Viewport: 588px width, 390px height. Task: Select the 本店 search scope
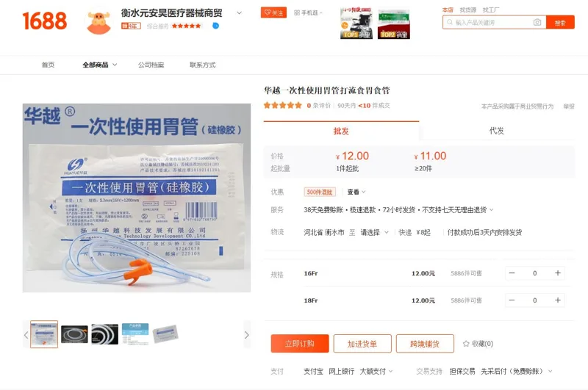coord(448,10)
